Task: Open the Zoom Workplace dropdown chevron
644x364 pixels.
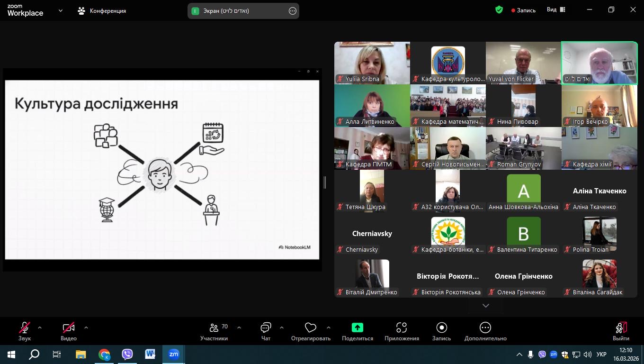Action: 61,10
